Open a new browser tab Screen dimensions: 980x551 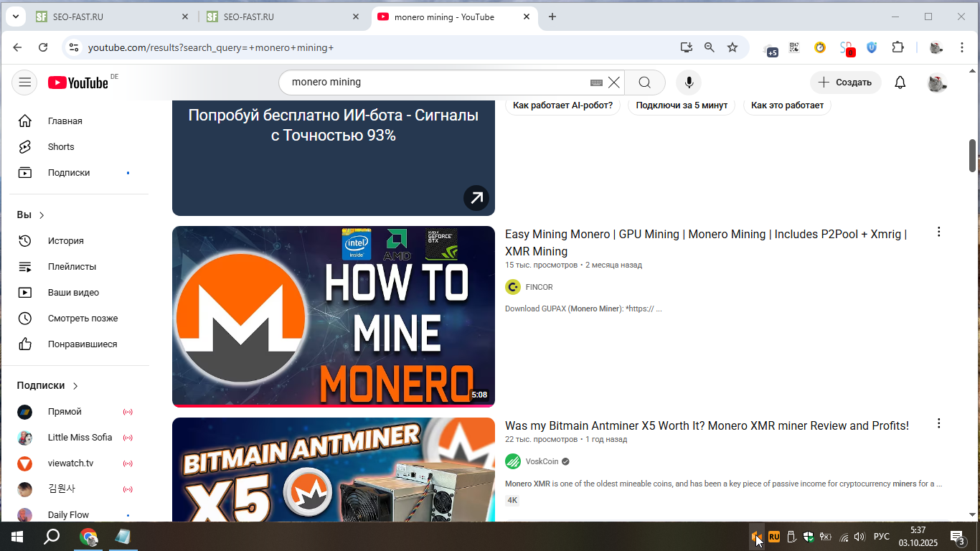pyautogui.click(x=552, y=17)
